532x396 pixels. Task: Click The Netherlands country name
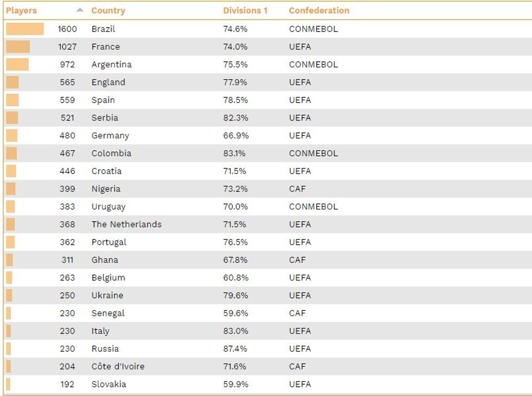tap(126, 225)
